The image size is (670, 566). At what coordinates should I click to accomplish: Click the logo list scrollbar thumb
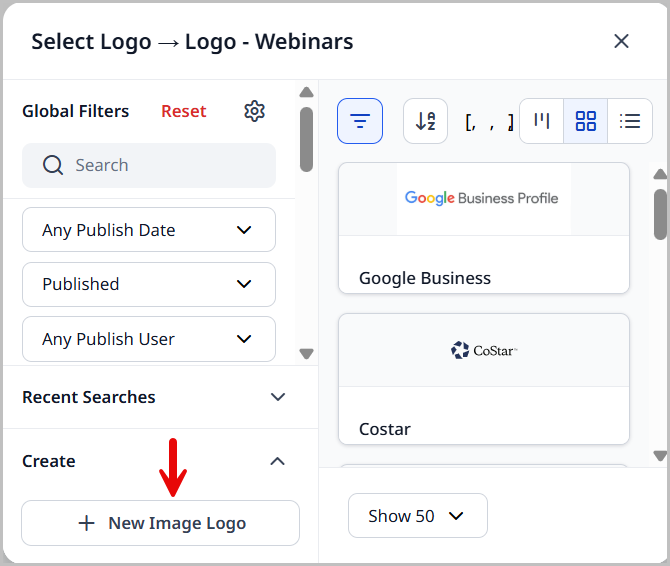coord(660,214)
